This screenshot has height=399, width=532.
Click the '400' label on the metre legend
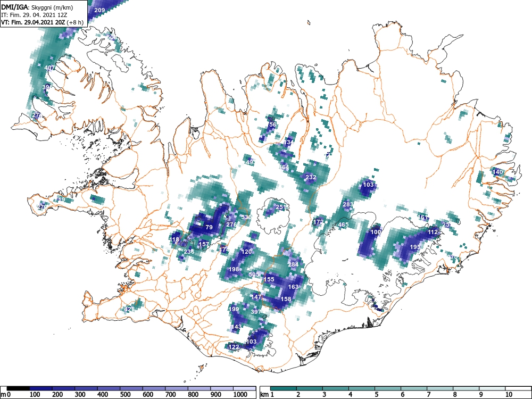click(103, 394)
